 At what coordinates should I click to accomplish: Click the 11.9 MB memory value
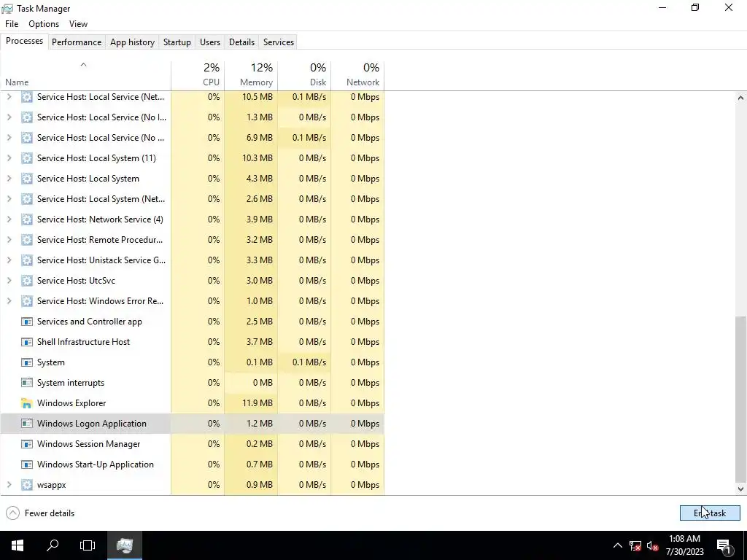(258, 403)
